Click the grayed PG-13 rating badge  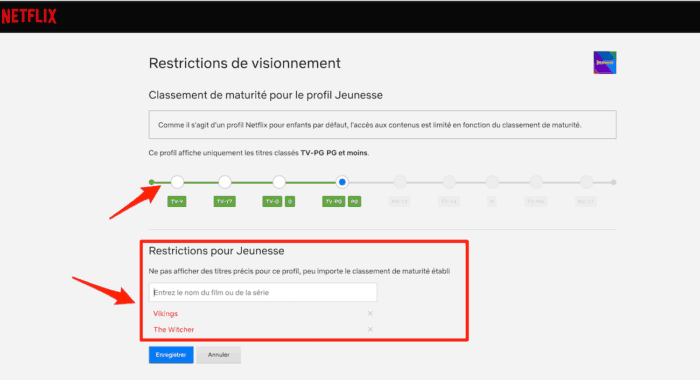tap(400, 202)
